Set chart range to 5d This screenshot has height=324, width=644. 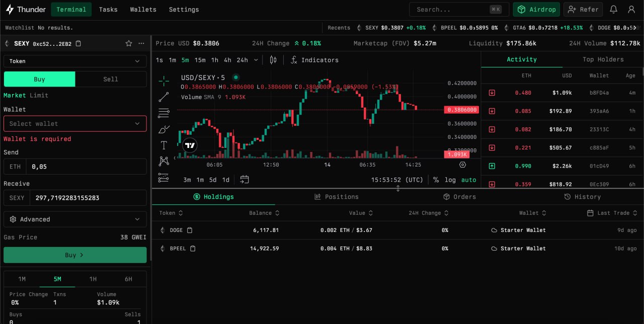click(213, 180)
